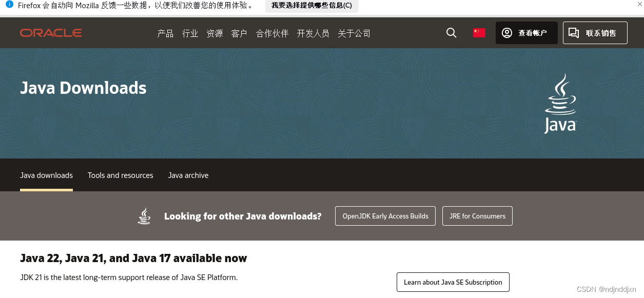Click the Oracle logo
This screenshot has width=644, height=298.
[51, 33]
